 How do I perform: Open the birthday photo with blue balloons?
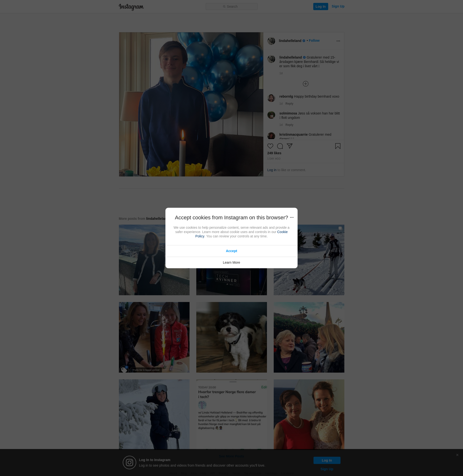pyautogui.click(x=191, y=104)
